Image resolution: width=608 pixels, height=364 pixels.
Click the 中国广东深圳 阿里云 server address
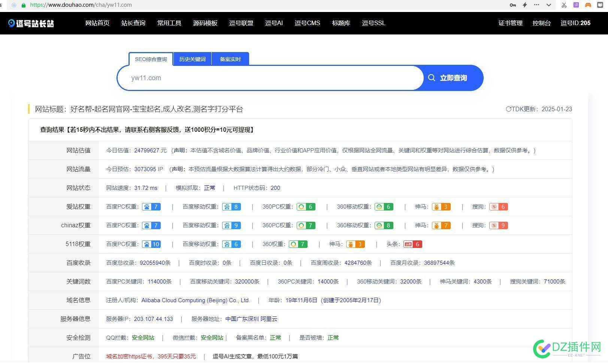[251, 319]
